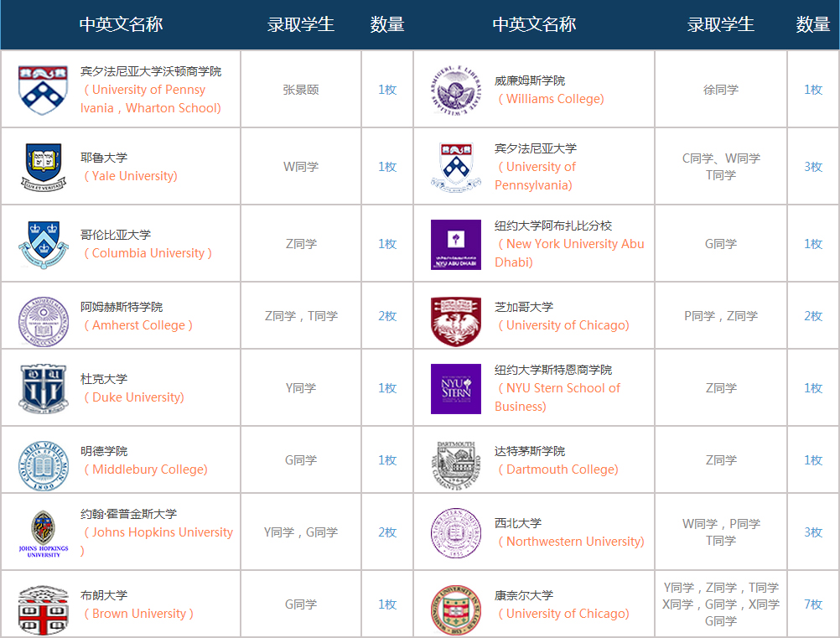This screenshot has height=638, width=840.
Task: Click the Chinese name "芝加哥大学"
Action: tap(524, 307)
